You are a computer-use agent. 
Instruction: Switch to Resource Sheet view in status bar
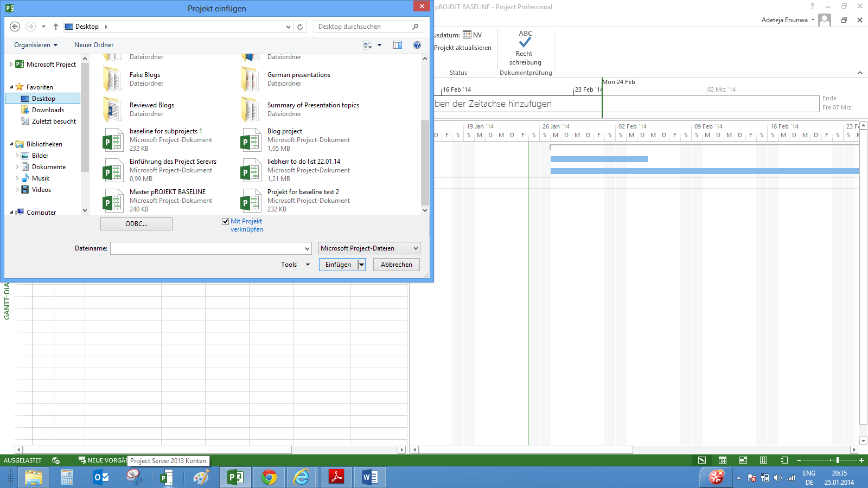pos(763,460)
